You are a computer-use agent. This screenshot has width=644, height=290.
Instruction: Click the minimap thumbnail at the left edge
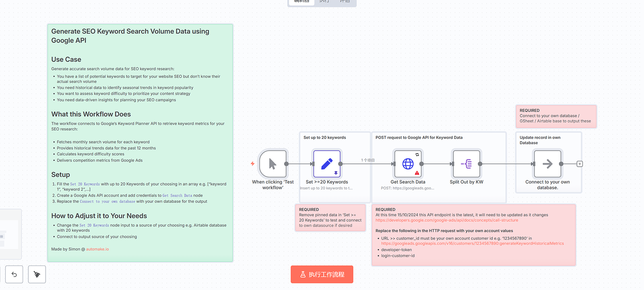[10, 234]
